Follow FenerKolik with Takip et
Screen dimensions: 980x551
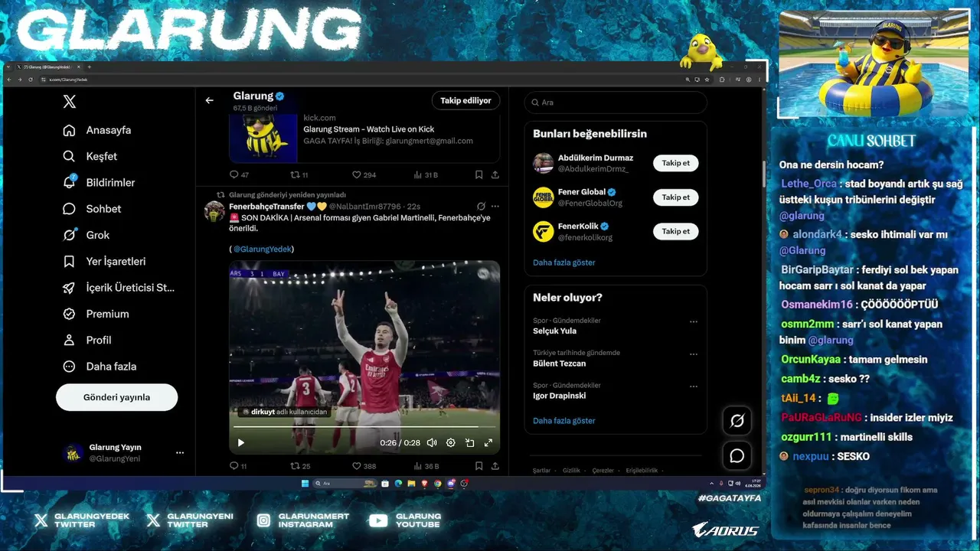coord(675,231)
